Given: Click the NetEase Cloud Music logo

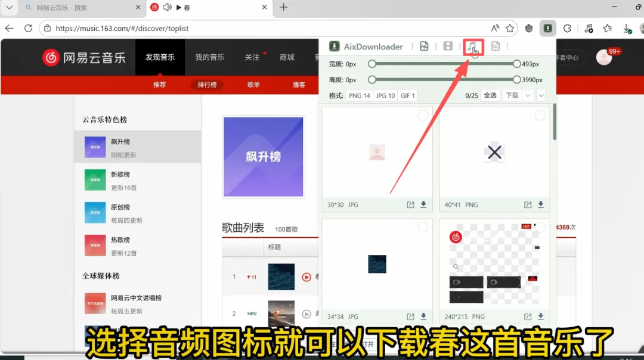Looking at the screenshot, I should tap(84, 57).
